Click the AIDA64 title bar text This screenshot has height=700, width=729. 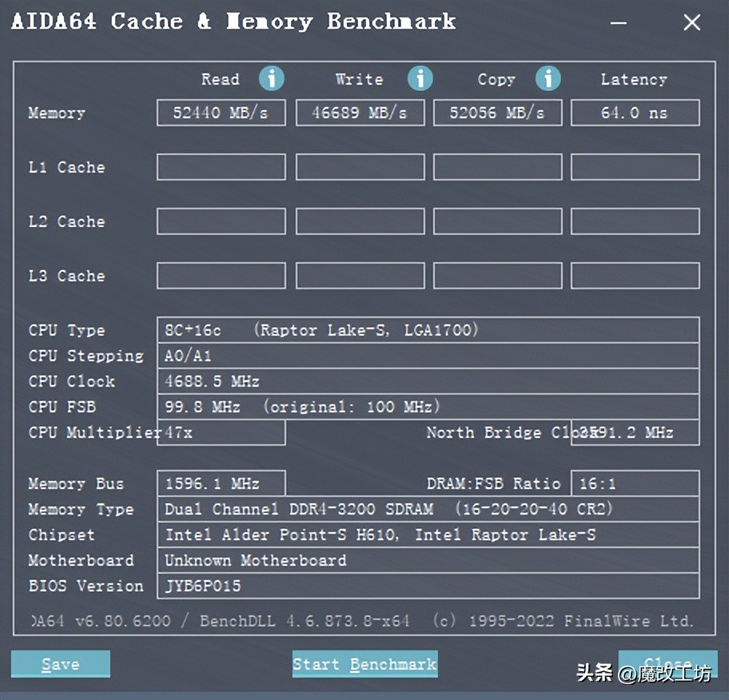point(232,22)
